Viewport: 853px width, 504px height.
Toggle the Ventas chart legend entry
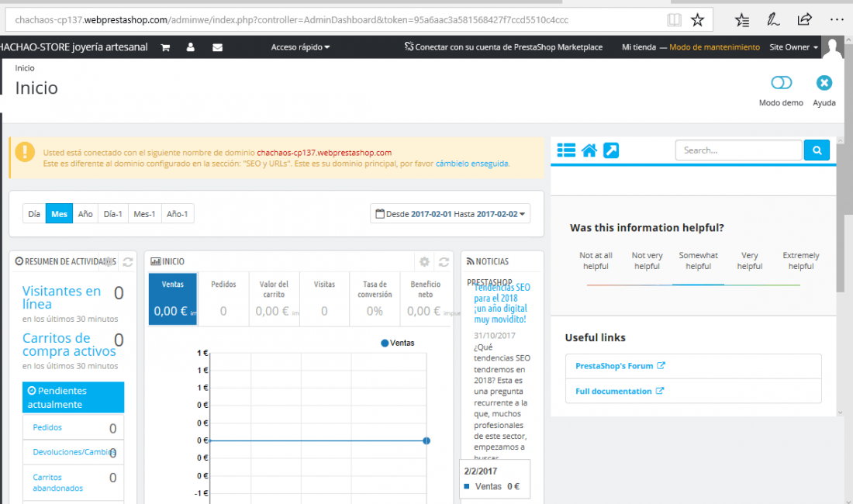point(398,343)
